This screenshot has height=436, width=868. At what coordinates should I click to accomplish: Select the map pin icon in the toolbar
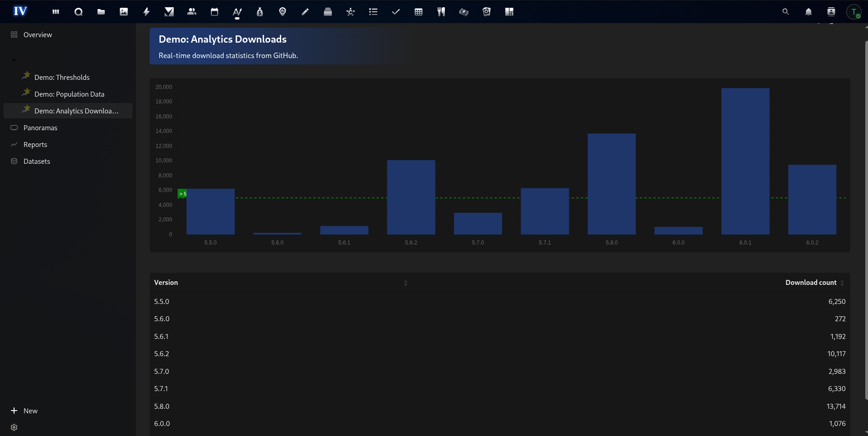click(x=283, y=12)
